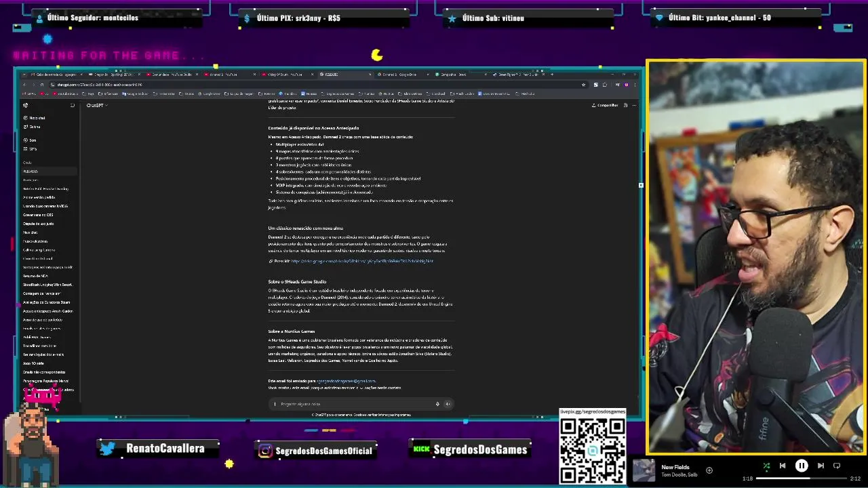The image size is (868, 488).
Task: Open the browser profile avatar
Action: 626,85
